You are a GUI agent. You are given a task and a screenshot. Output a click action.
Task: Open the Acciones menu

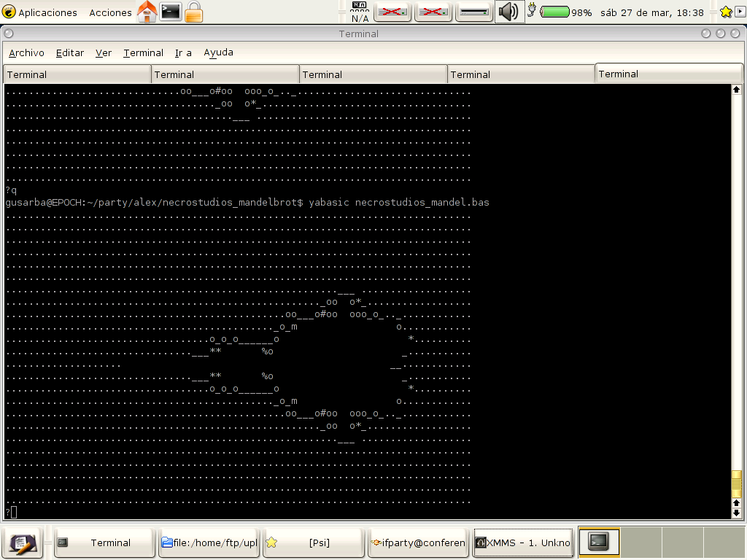[x=110, y=12]
